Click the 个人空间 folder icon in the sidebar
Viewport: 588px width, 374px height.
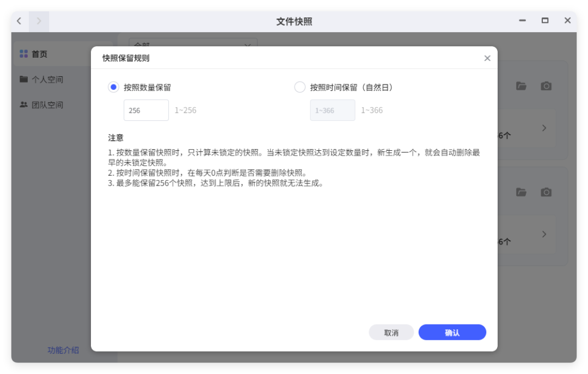pyautogui.click(x=23, y=79)
